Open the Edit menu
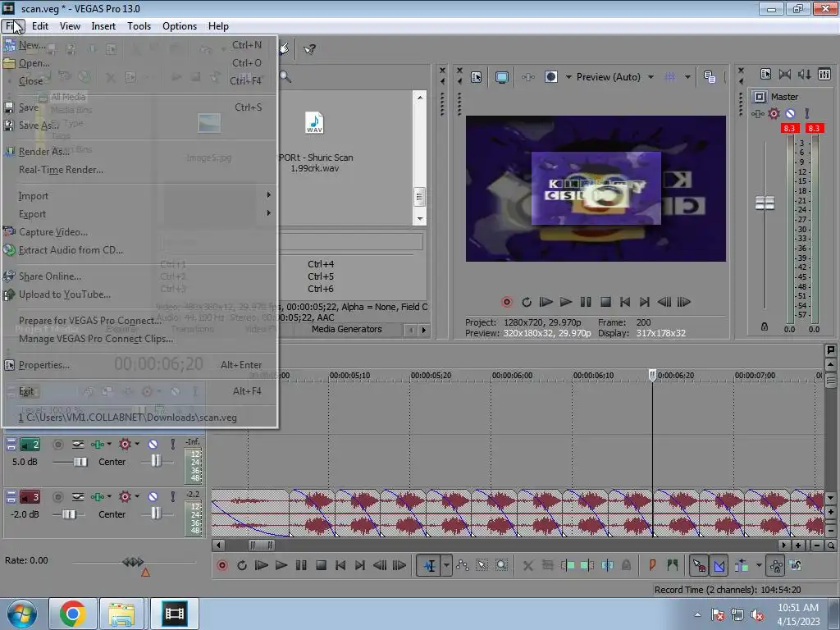 tap(40, 26)
